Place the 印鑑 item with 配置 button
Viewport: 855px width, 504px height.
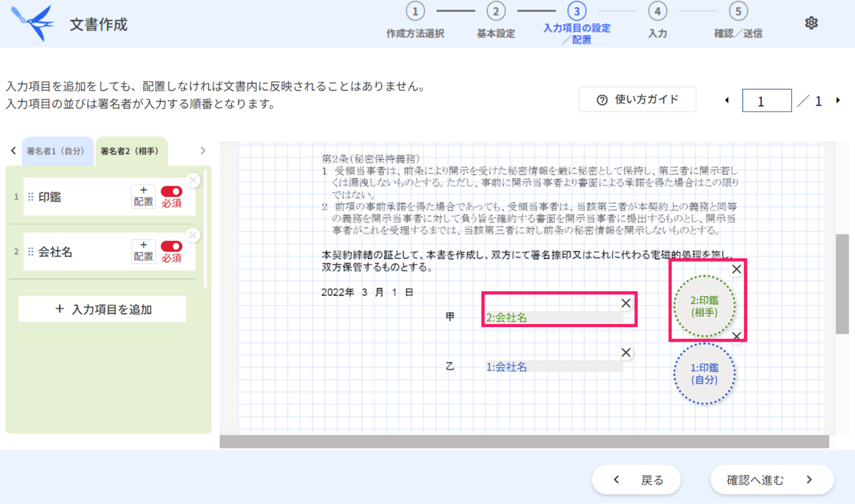(x=143, y=197)
